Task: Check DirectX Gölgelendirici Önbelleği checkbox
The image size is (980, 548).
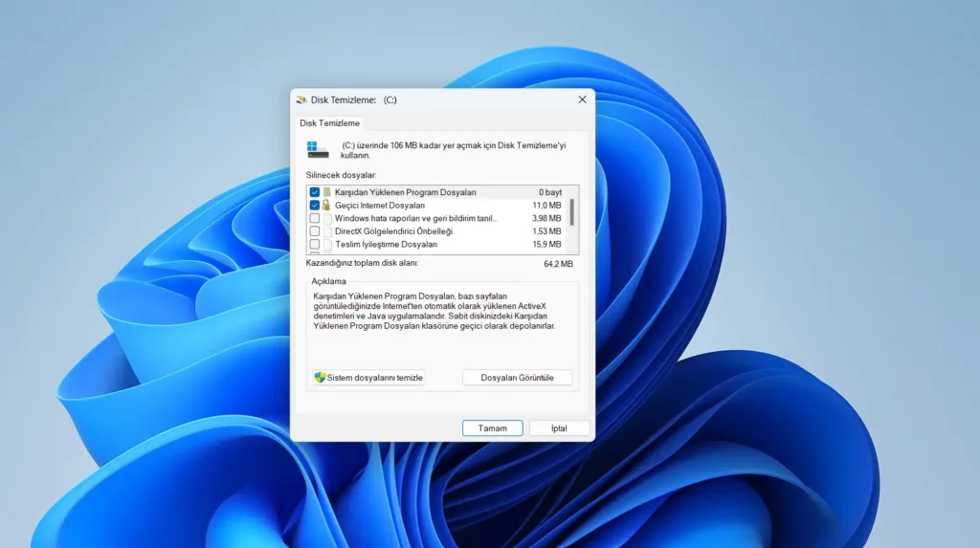Action: [x=314, y=231]
